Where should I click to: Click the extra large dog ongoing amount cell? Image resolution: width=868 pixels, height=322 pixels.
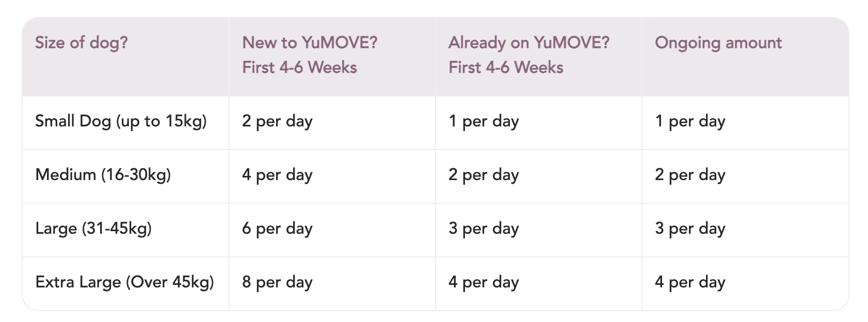tap(690, 282)
